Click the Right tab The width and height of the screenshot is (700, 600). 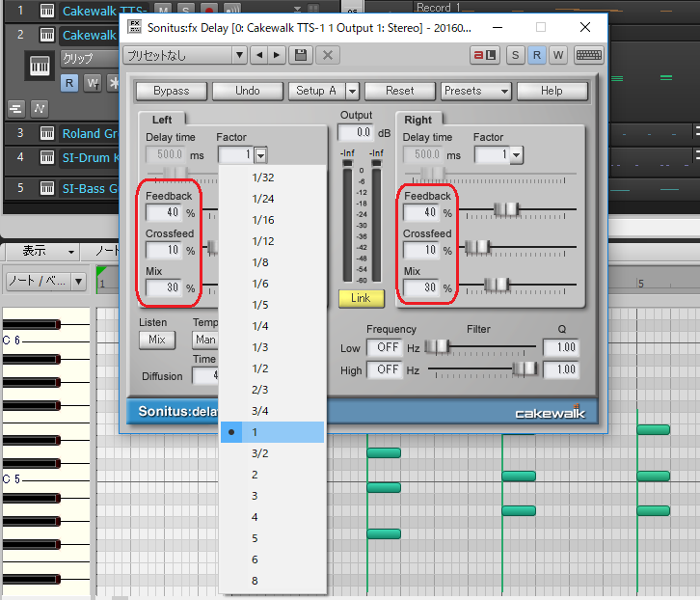tap(418, 120)
